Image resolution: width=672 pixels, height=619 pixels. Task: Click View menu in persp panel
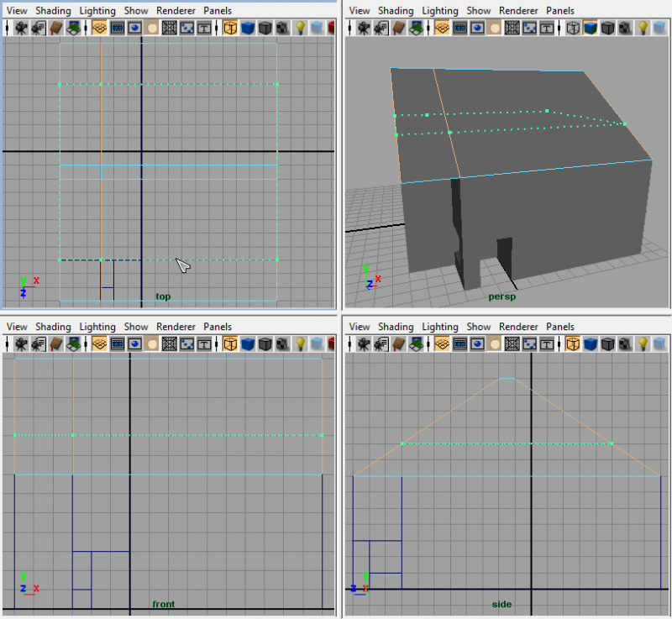(360, 11)
